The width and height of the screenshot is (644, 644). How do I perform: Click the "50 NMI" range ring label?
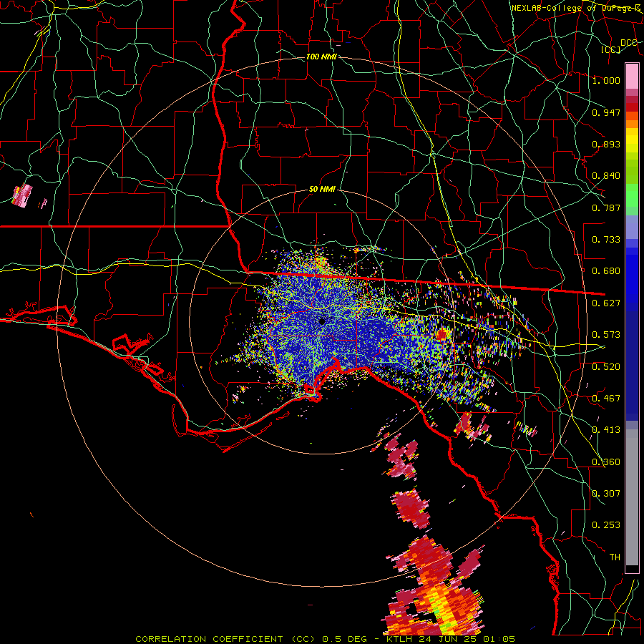(322, 189)
